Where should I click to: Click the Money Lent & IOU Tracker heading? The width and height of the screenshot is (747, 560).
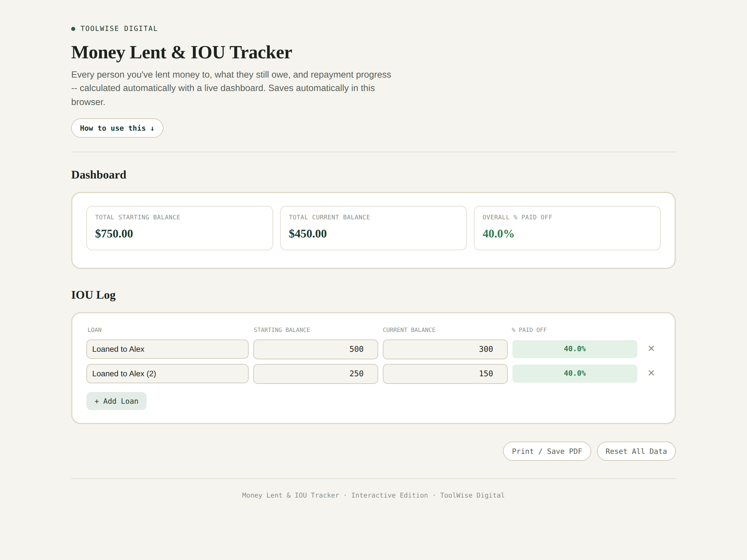point(181,53)
